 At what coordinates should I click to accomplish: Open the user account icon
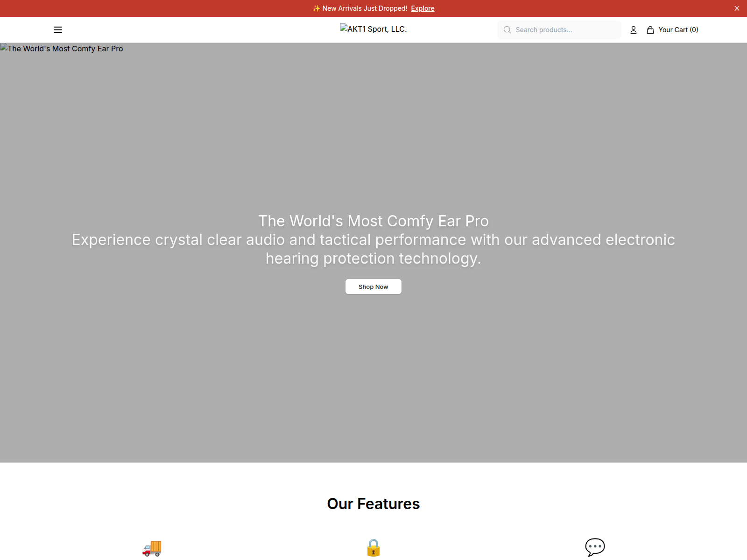(634, 30)
